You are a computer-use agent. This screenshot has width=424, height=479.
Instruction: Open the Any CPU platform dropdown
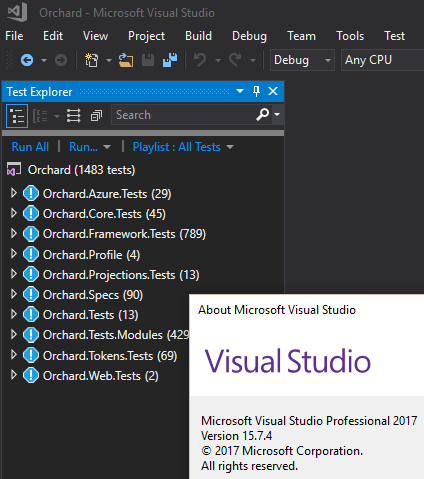pyautogui.click(x=382, y=60)
